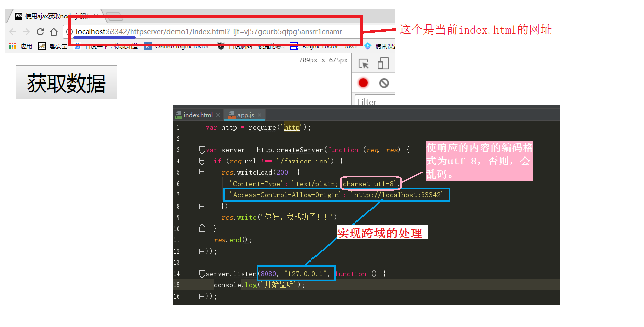The width and height of the screenshot is (644, 327).
Task: Close the app.js editor tab
Action: point(260,115)
